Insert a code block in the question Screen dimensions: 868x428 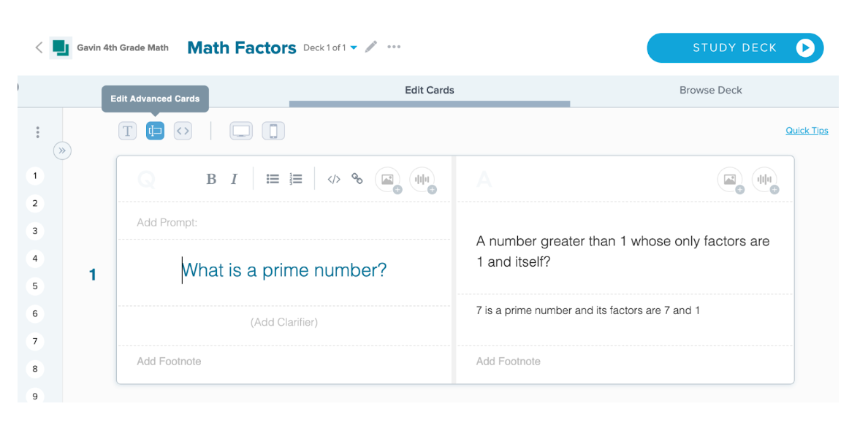coord(333,179)
